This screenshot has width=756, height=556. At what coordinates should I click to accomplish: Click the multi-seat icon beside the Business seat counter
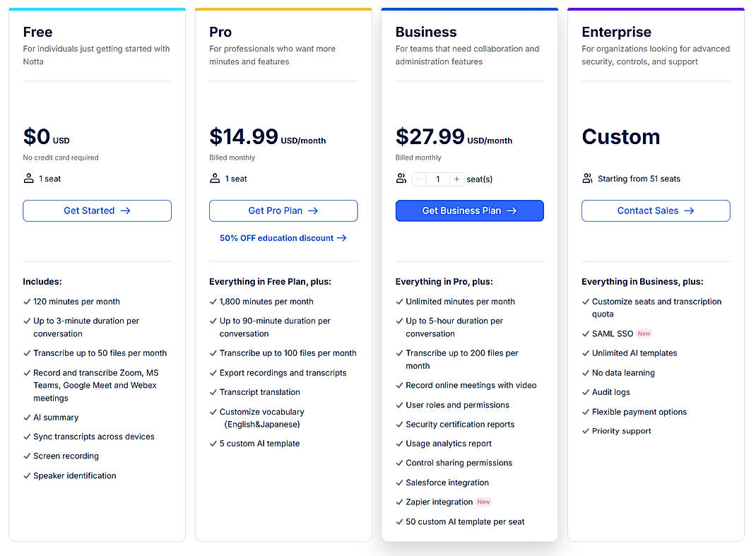tap(401, 179)
